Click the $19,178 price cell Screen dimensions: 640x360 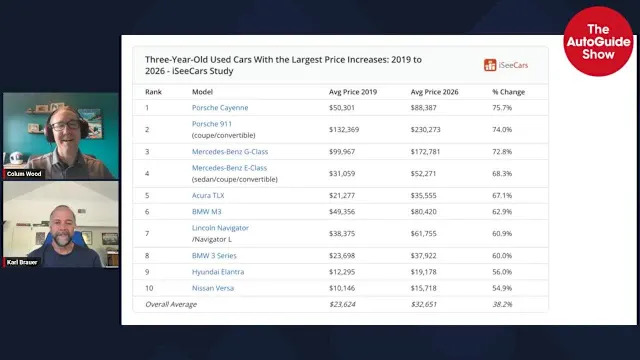[424, 272]
